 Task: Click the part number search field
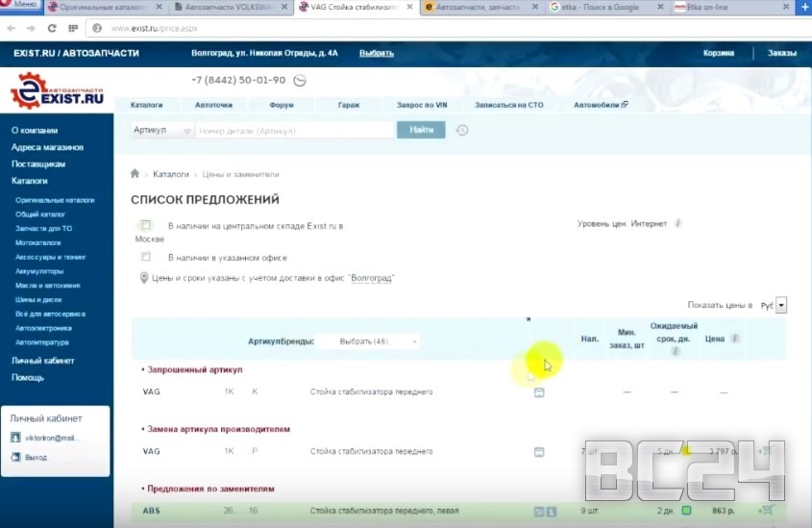[x=294, y=130]
